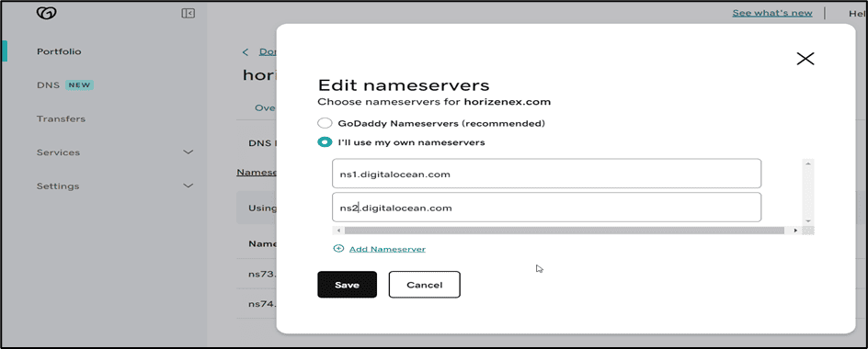The width and height of the screenshot is (868, 349).
Task: Click the horizontal scrollbar under nameserver fields
Action: (x=564, y=231)
